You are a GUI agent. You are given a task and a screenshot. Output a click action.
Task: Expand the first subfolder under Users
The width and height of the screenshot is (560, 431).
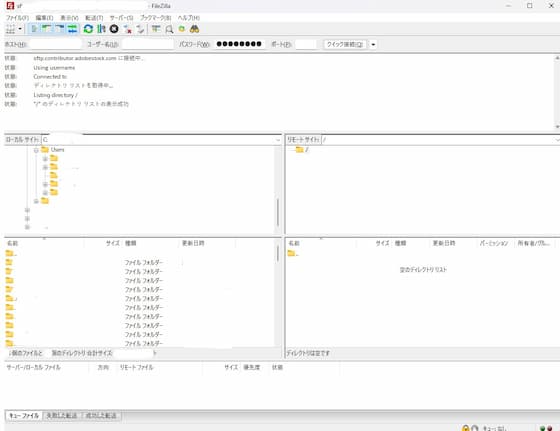[x=45, y=159]
